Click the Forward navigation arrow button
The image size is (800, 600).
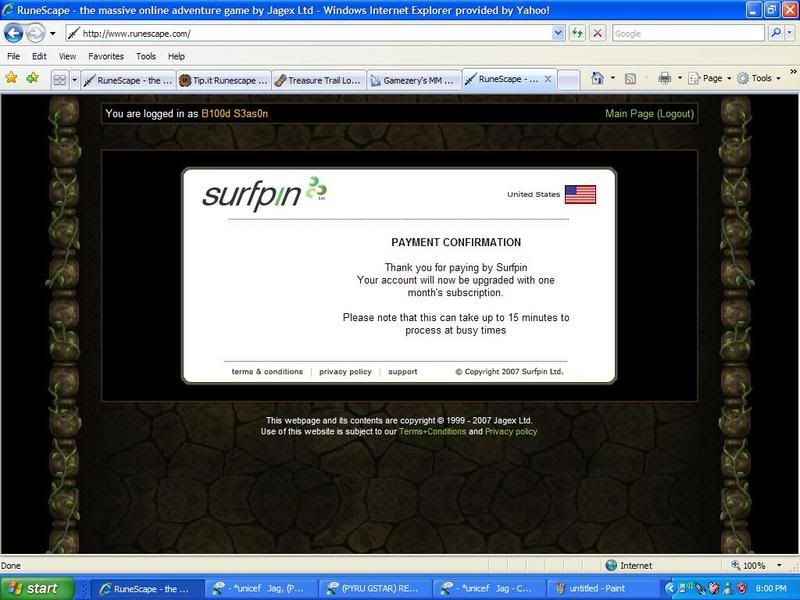coord(35,34)
